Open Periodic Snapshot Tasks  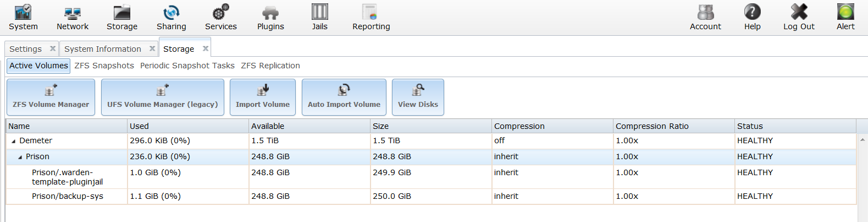[x=187, y=66]
